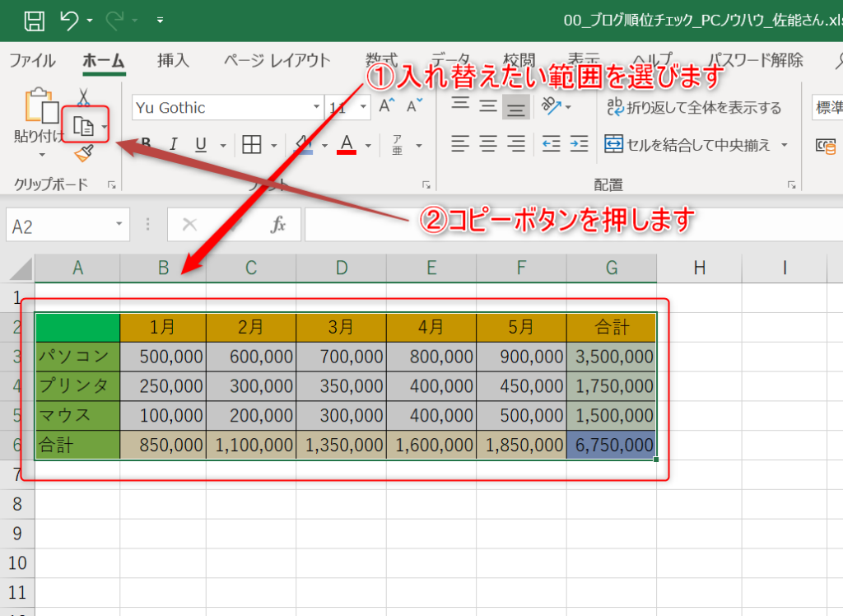Viewport: 843px width, 616px height.
Task: Click the Borders grid icon
Action: pyautogui.click(x=252, y=144)
